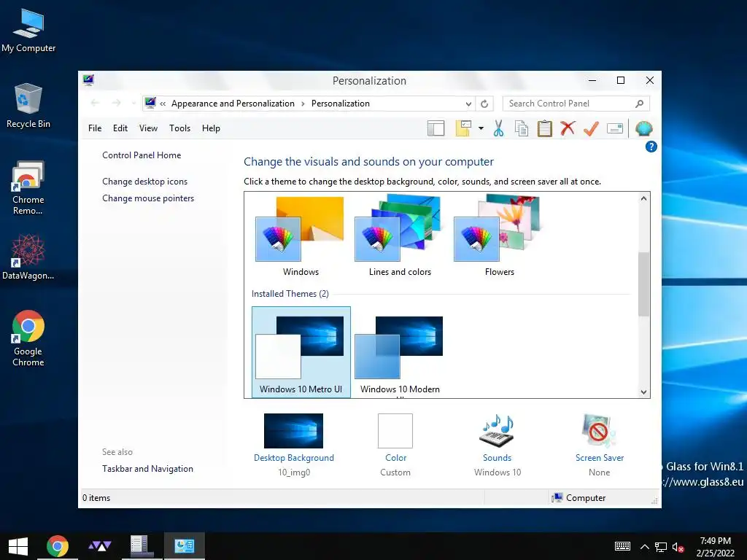Open Taskbar and Navigation link
This screenshot has width=747, height=560.
[x=147, y=469]
